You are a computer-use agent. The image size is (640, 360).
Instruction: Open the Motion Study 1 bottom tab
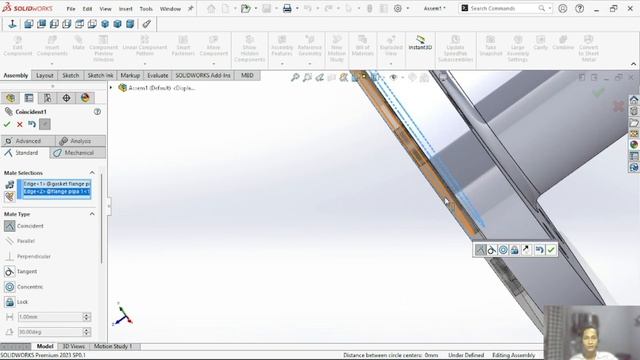pyautogui.click(x=113, y=346)
